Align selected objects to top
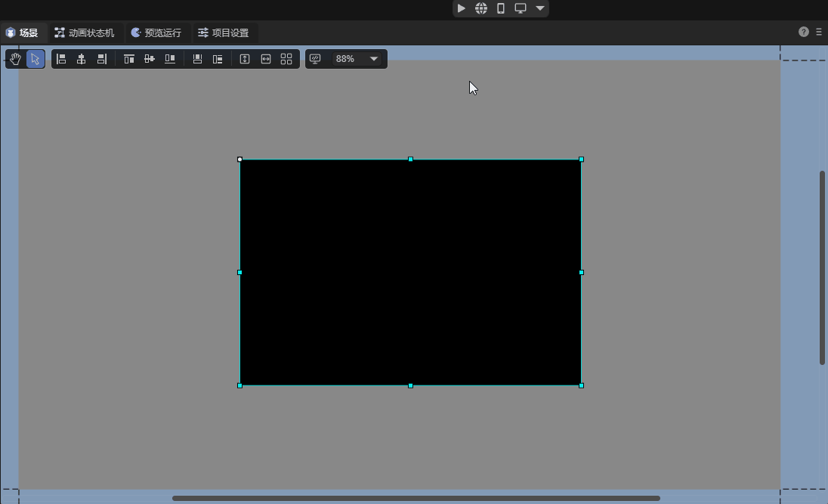Screen dimensions: 828x504 (129, 59)
